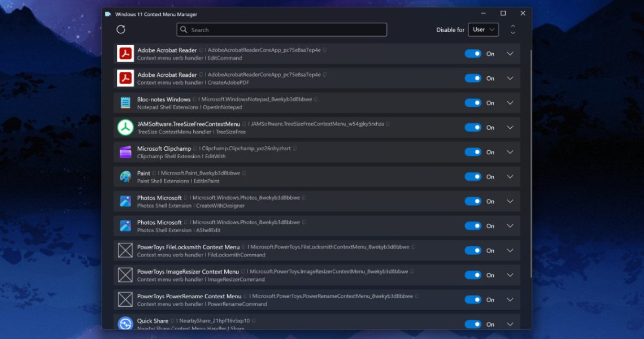Click the TreeSize green tree icon
644x339 pixels.
(125, 128)
